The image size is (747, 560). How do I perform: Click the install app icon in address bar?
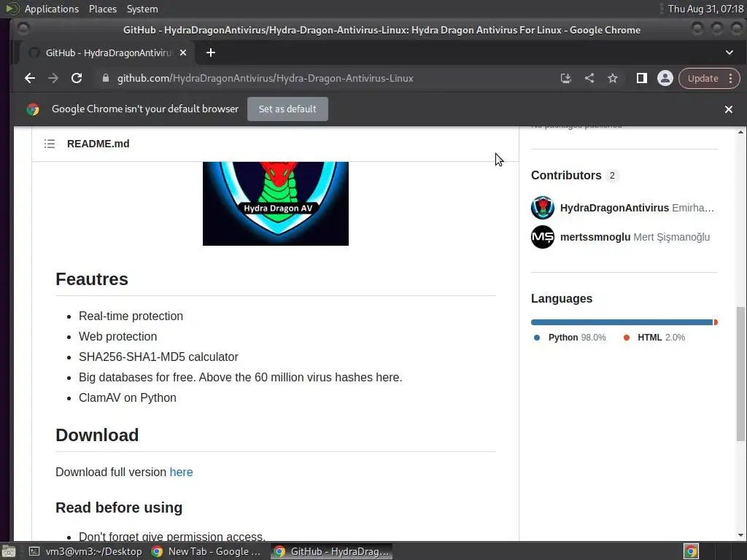click(x=565, y=78)
